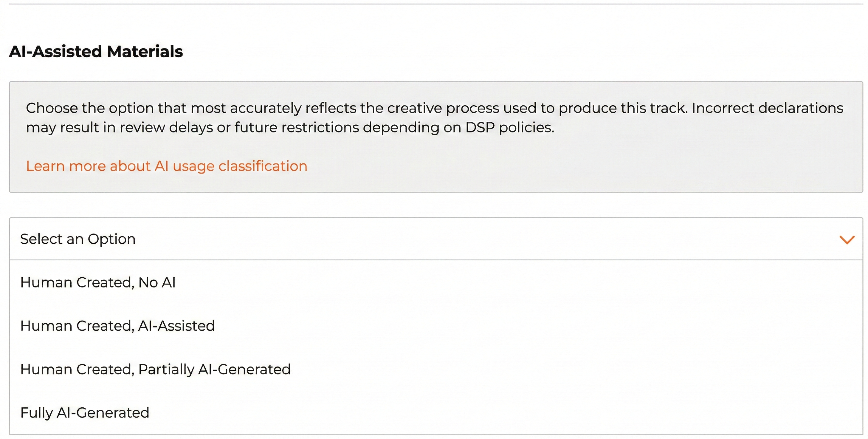The image size is (868, 439).
Task: Click the Select an Option placeholder text
Action: point(77,239)
